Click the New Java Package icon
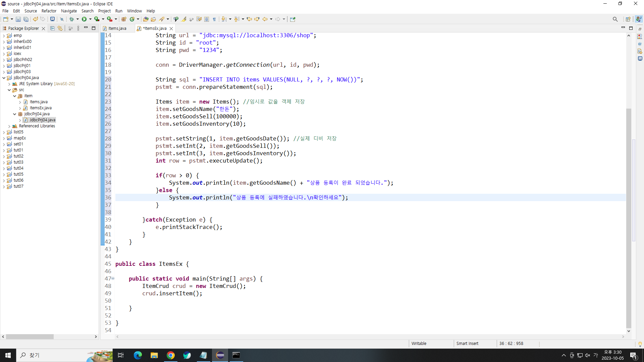The height and width of the screenshot is (362, 644). point(124,19)
